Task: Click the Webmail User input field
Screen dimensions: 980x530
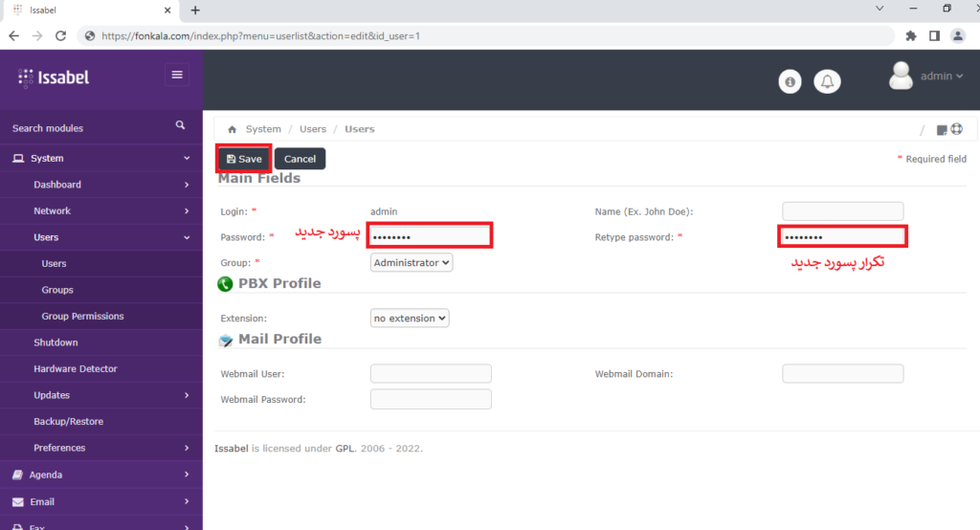Action: pos(431,374)
